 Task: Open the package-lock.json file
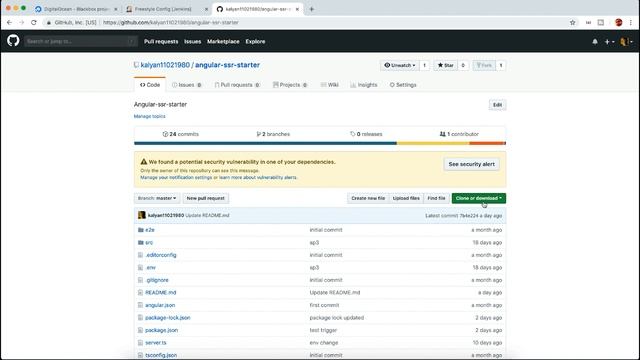pyautogui.click(x=168, y=318)
